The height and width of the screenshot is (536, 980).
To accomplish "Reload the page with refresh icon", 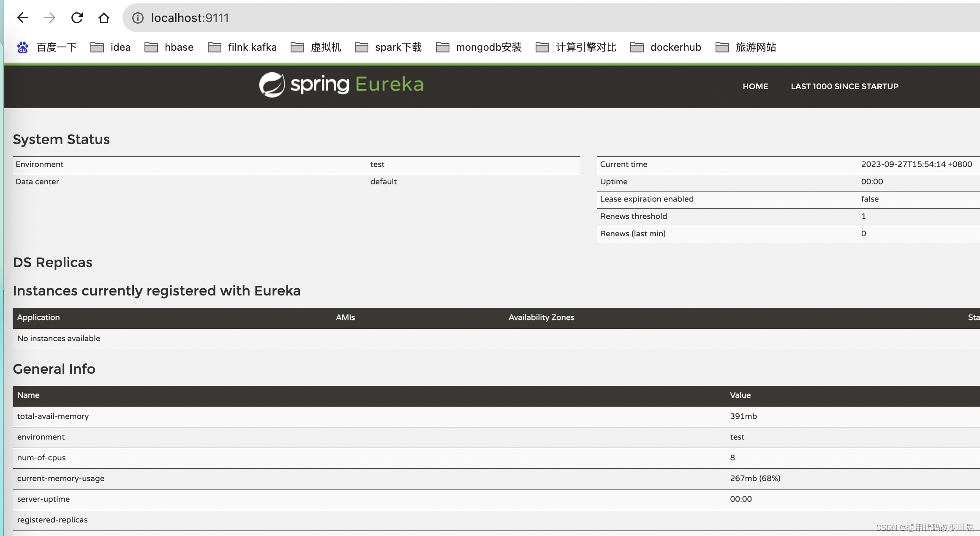I will point(77,18).
